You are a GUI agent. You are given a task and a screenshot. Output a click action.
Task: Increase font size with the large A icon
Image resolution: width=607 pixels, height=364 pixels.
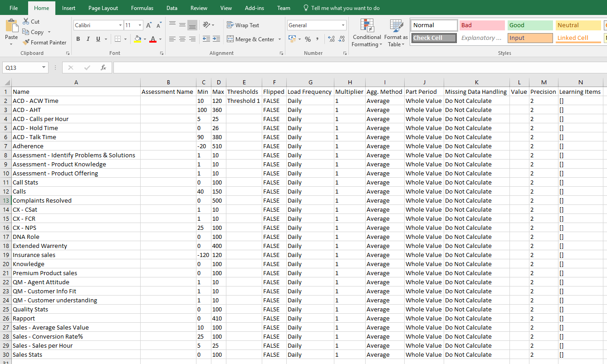(149, 25)
